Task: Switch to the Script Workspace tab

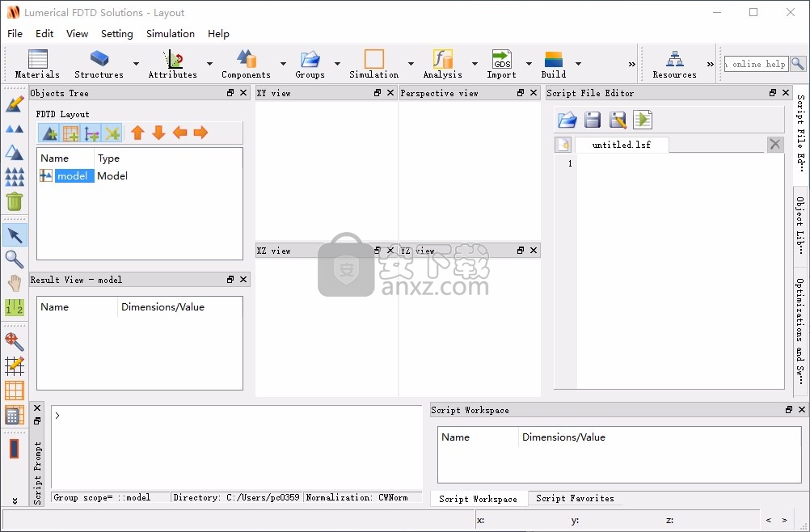Action: click(x=479, y=498)
